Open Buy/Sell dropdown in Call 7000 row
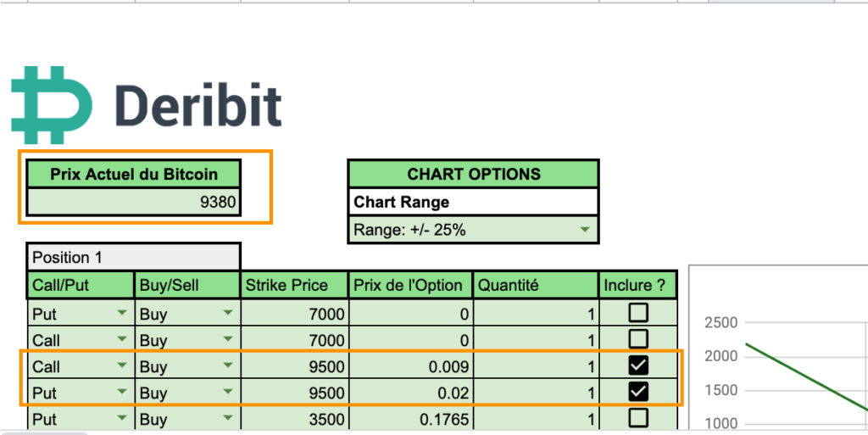 click(x=187, y=340)
